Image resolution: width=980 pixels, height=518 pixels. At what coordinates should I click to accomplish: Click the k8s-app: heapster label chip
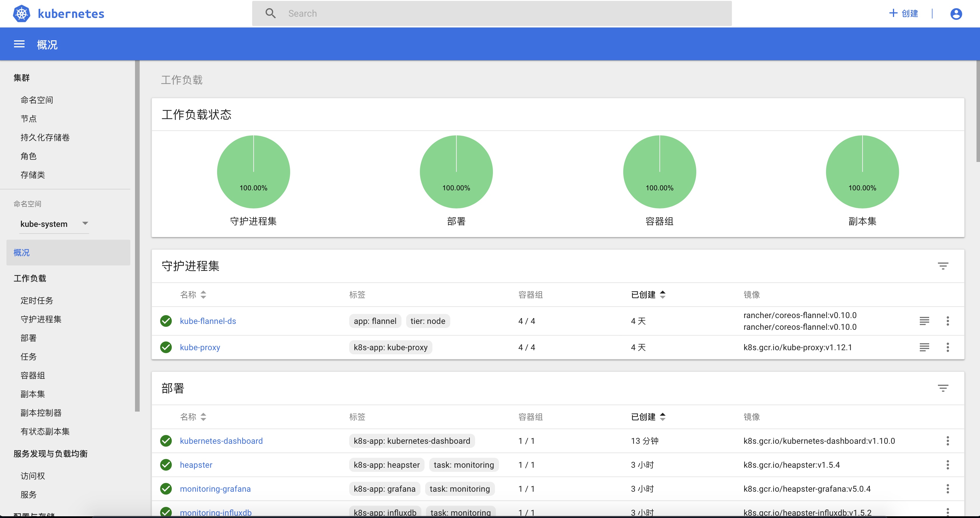click(387, 465)
